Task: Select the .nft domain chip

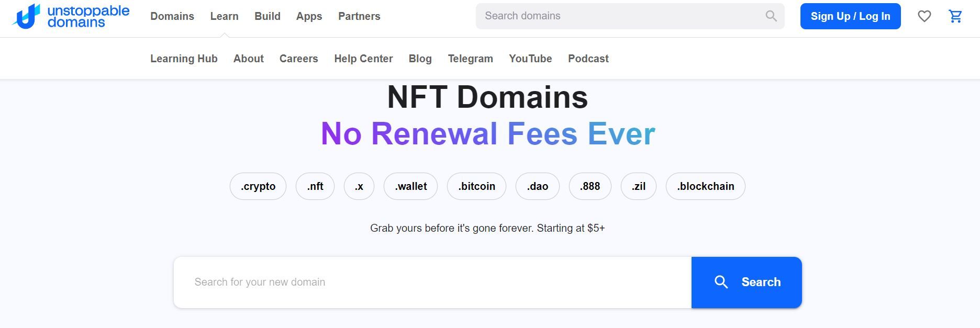Action: tap(315, 186)
